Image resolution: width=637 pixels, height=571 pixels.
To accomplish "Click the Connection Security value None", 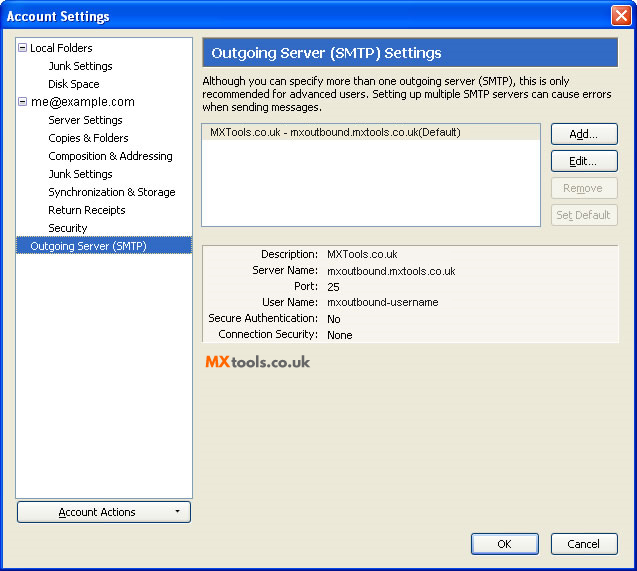I will coord(340,335).
